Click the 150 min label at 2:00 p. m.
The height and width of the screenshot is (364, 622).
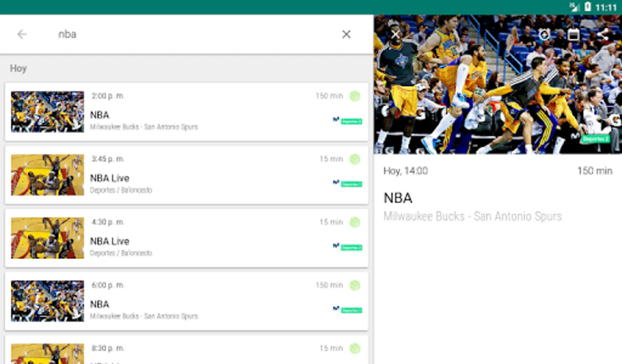point(329,96)
